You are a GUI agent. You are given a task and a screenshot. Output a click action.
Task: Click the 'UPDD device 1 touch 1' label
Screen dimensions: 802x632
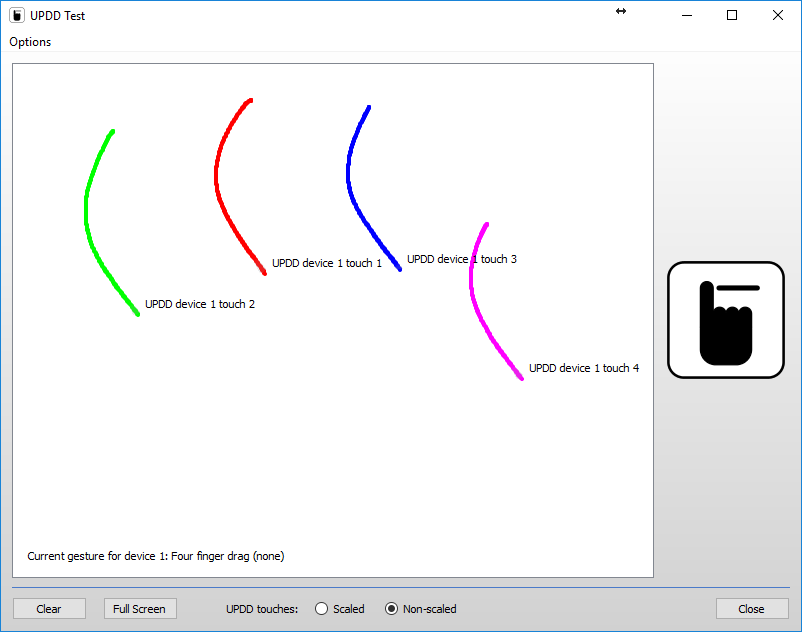[327, 263]
